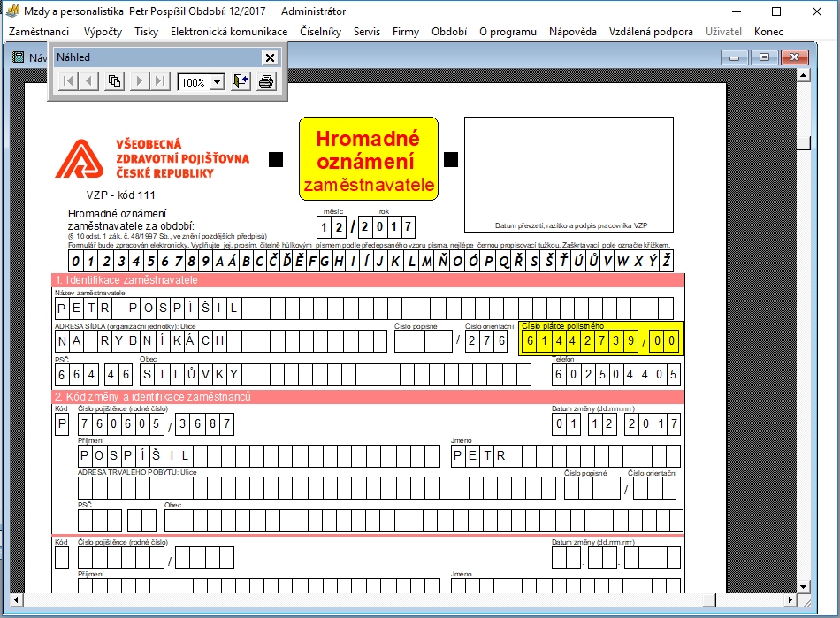Click the vertical scrollbar thumb

(x=803, y=142)
